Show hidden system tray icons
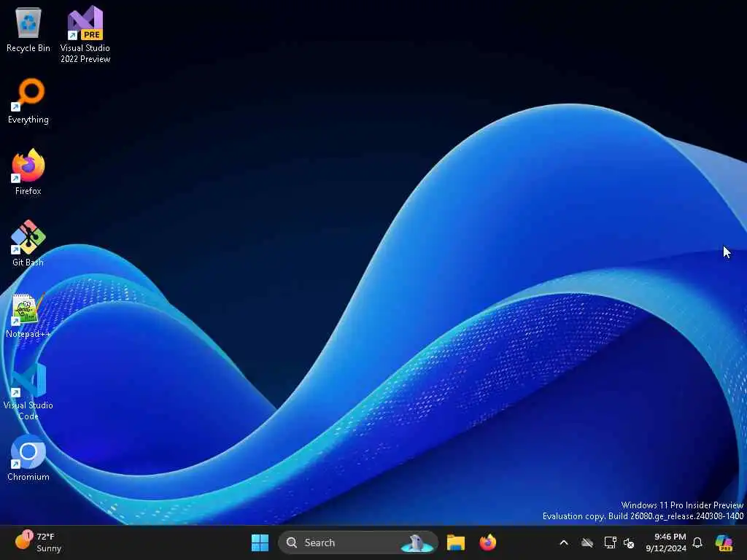The image size is (747, 560). point(564,542)
